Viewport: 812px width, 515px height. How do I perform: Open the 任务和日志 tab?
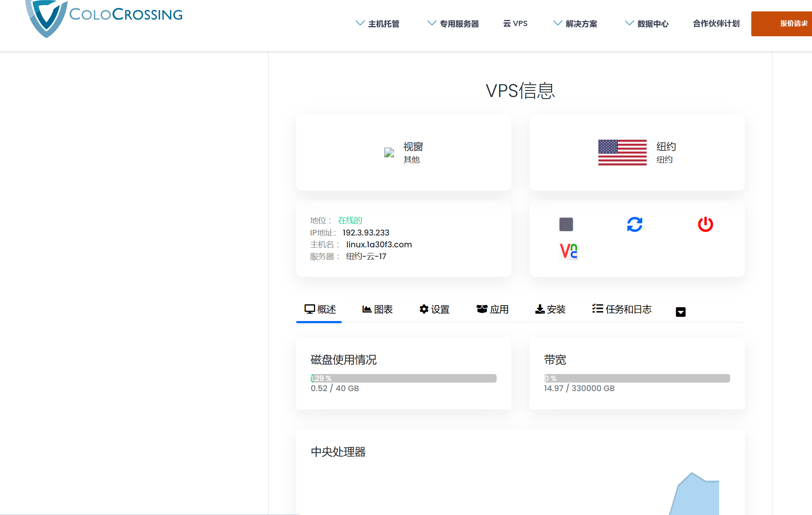[x=621, y=309]
